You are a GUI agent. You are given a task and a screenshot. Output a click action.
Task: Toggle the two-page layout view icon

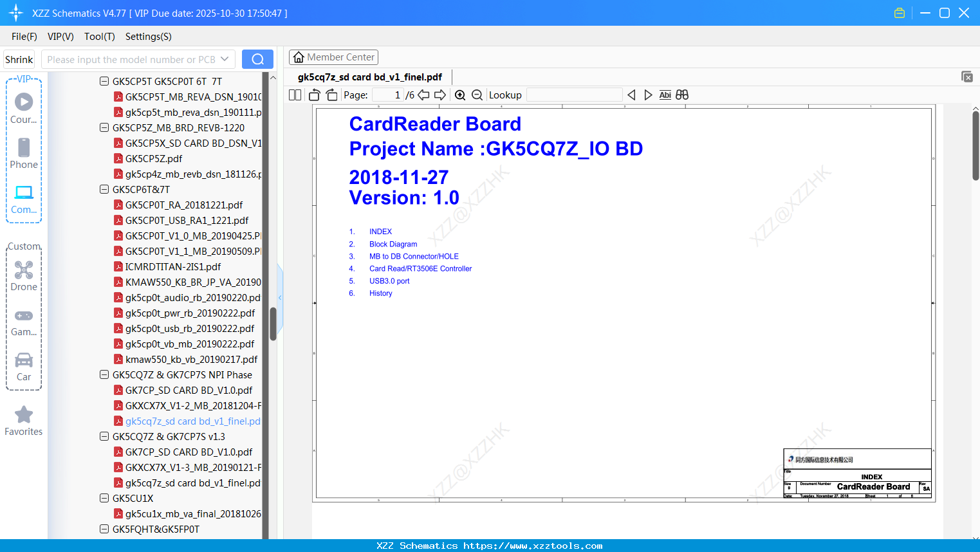295,95
